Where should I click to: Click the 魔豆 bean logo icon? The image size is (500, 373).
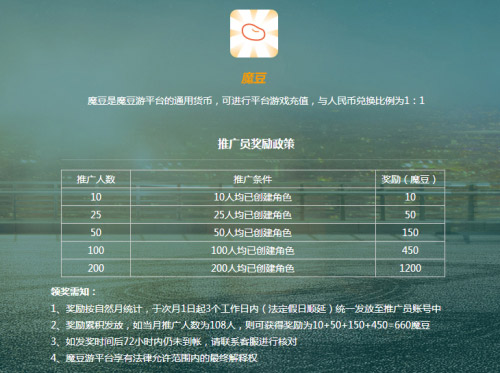(254, 33)
